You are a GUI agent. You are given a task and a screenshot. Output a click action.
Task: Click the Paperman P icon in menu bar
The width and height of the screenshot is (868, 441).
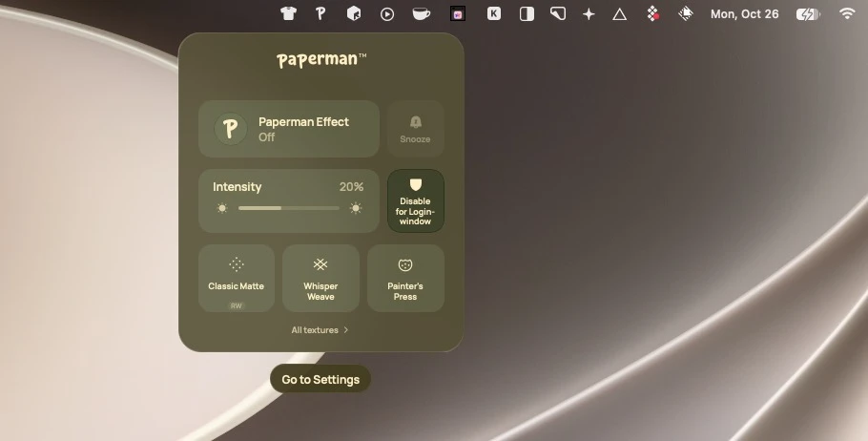(x=320, y=14)
